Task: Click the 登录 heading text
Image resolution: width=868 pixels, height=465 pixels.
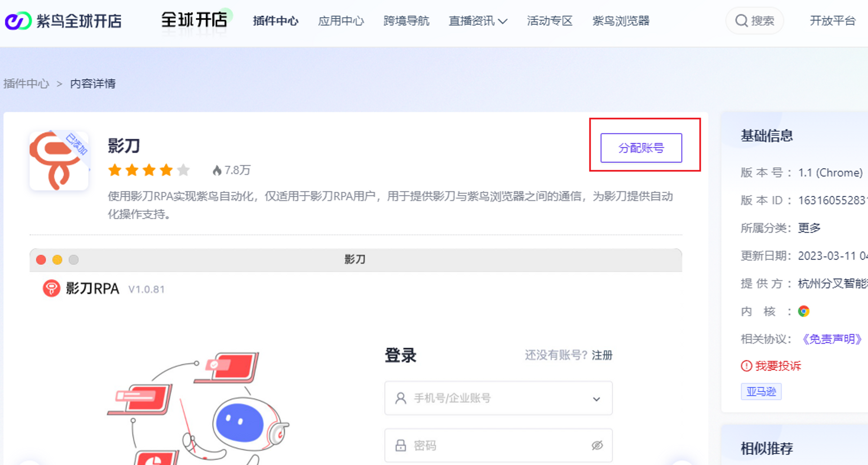Action: click(401, 355)
